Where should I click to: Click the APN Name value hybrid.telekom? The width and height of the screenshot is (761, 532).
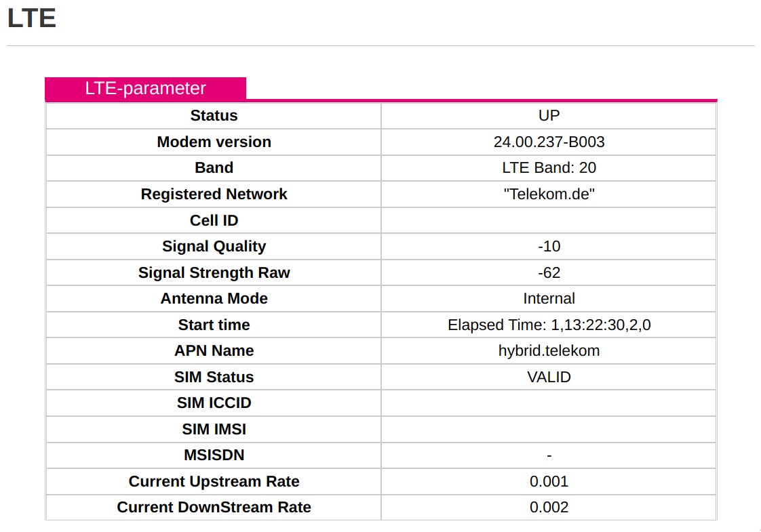tap(549, 350)
